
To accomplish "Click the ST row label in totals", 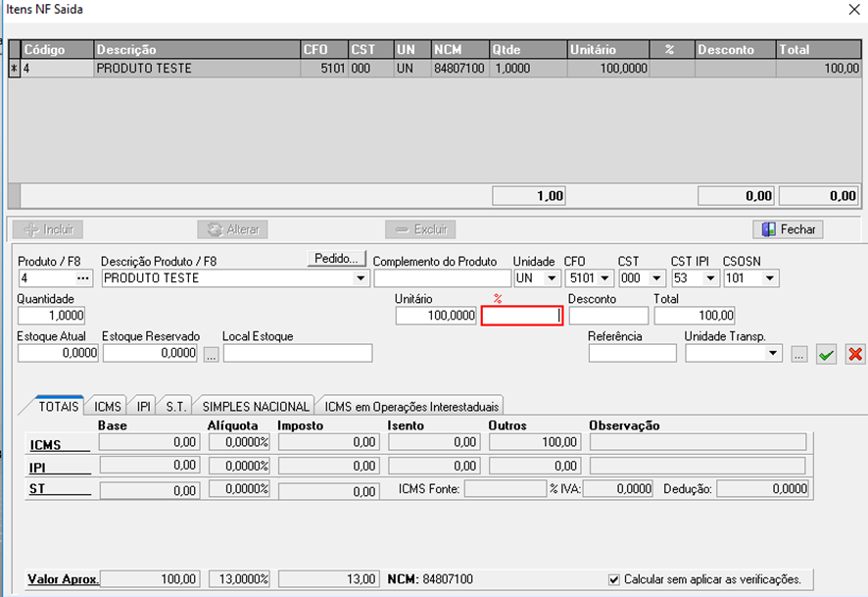I will (37, 489).
